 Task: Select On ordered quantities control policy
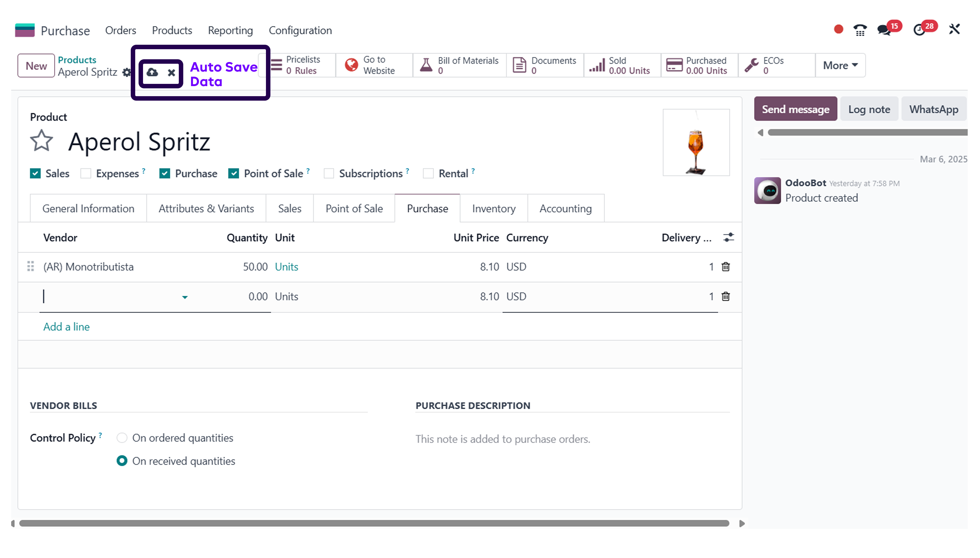[x=122, y=438]
